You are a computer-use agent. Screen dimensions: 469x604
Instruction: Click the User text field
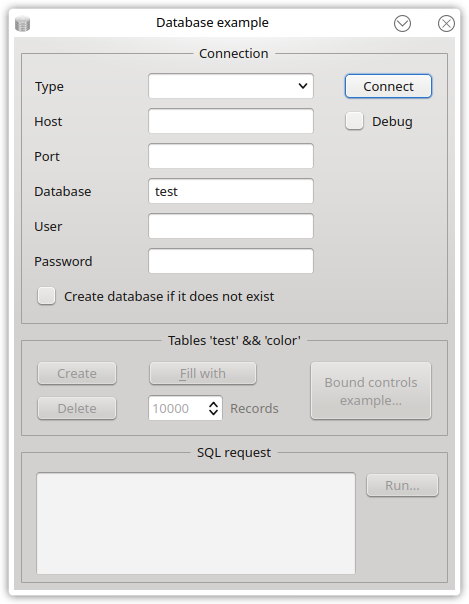tap(231, 226)
